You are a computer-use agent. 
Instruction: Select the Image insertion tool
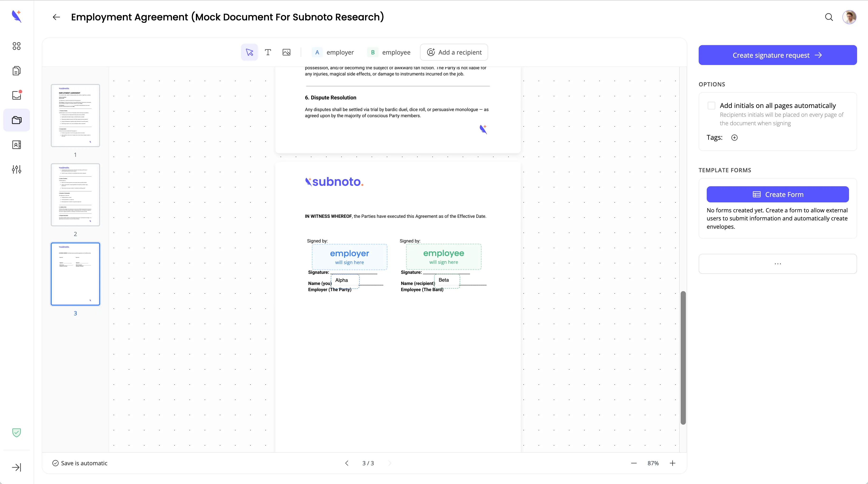[286, 52]
